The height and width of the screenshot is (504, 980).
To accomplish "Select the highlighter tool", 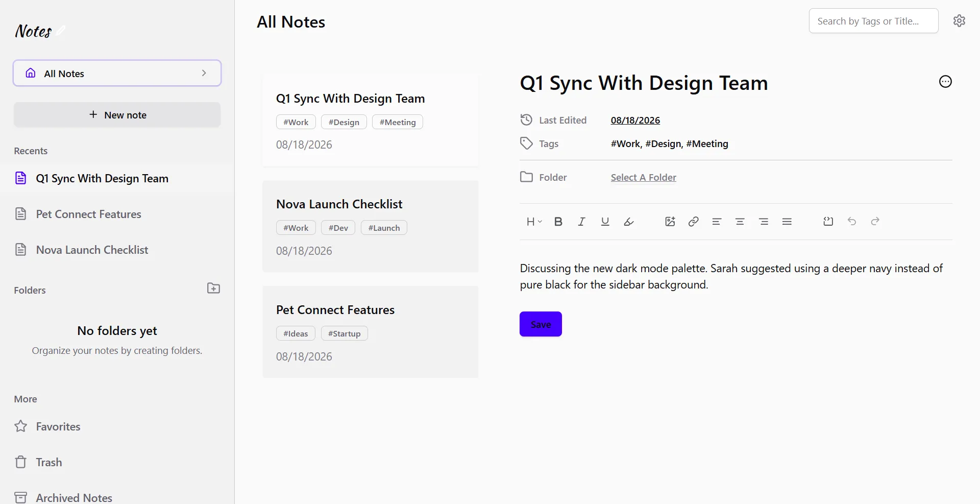I will pyautogui.click(x=629, y=222).
